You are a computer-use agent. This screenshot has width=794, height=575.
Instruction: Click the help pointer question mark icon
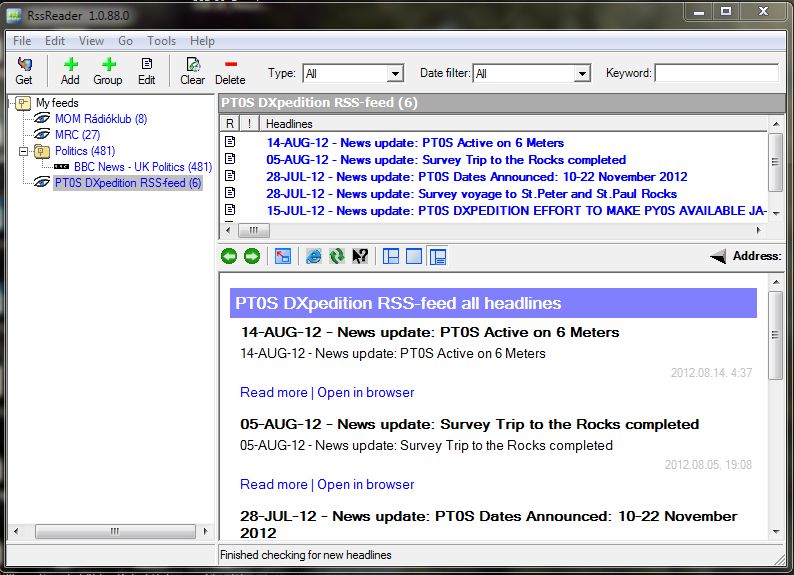point(360,256)
